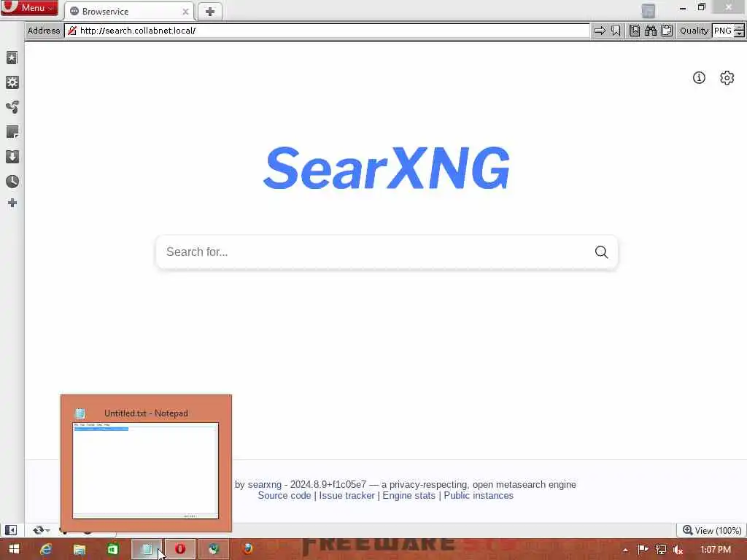Select the Quality PNG value field
The height and width of the screenshot is (560, 747).
pos(723,31)
